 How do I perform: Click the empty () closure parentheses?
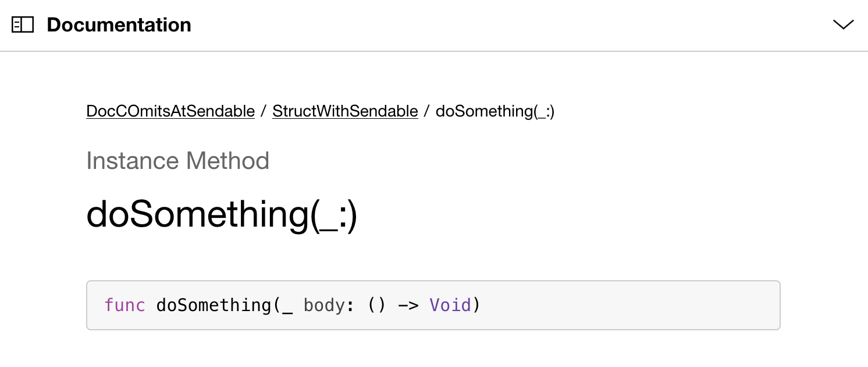pyautogui.click(x=377, y=305)
